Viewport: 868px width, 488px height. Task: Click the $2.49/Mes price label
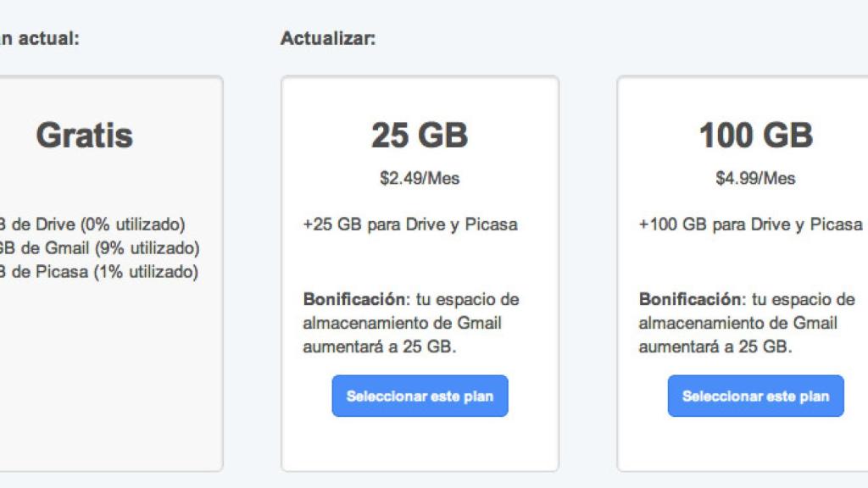click(x=420, y=178)
